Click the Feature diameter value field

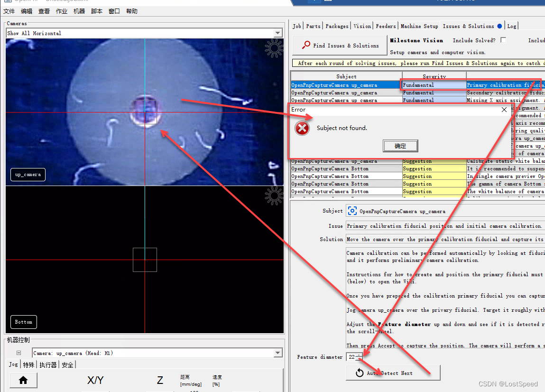[351, 357]
